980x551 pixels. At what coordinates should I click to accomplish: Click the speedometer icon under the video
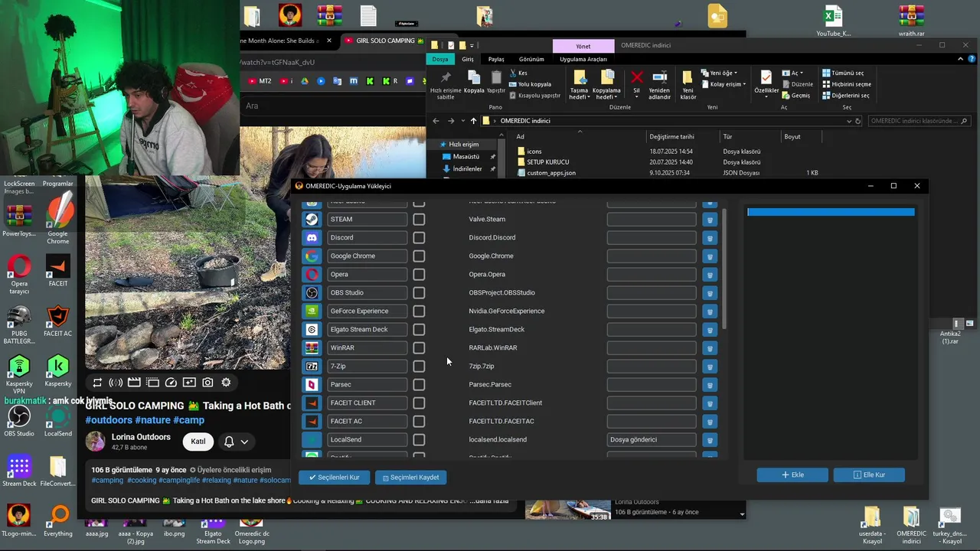click(171, 383)
